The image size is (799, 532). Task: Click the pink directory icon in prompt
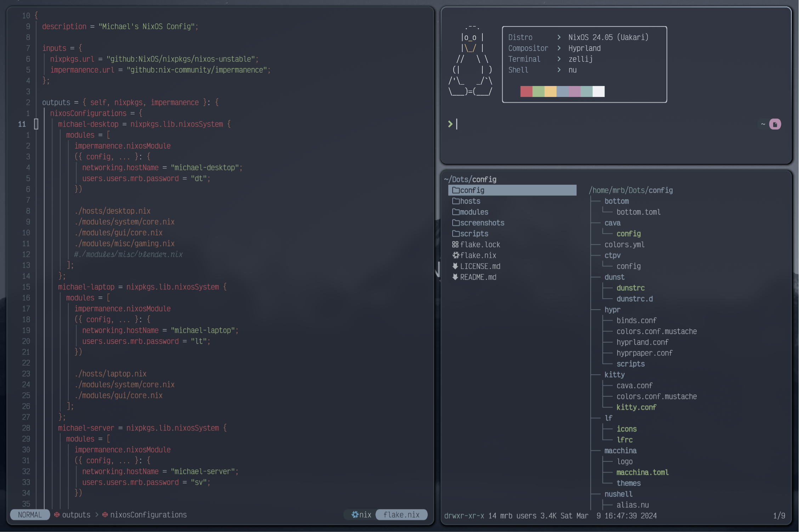775,124
